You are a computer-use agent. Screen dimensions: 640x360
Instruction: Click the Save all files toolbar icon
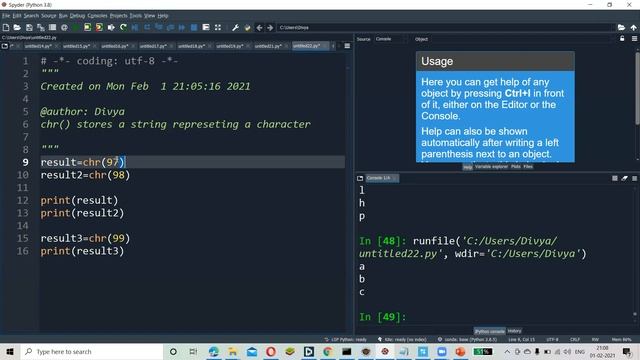click(x=41, y=27)
